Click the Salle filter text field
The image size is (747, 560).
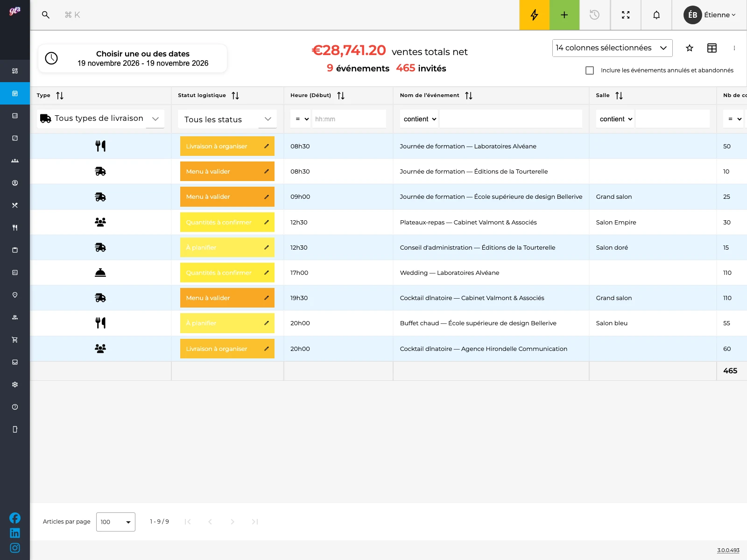[672, 119]
